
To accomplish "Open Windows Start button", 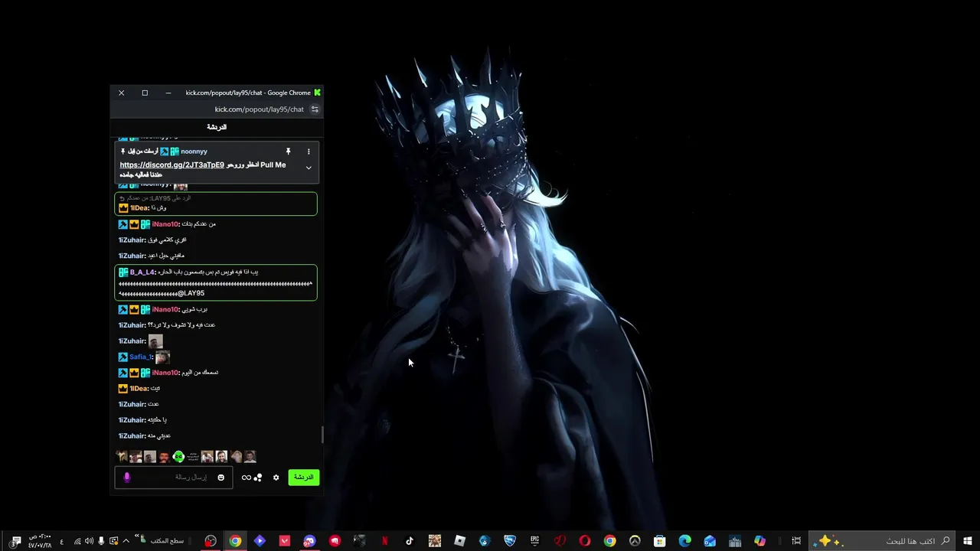I will click(967, 541).
